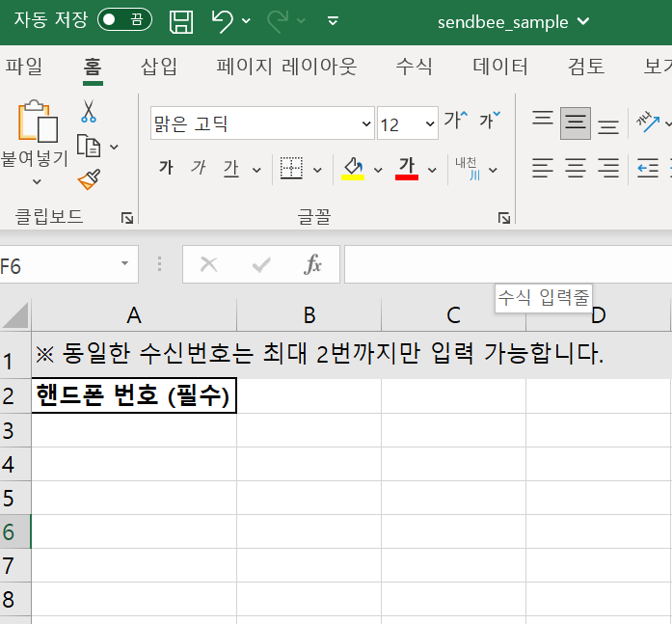Viewport: 672px width, 624px height.
Task: Click the Center align icon
Action: tap(576, 168)
